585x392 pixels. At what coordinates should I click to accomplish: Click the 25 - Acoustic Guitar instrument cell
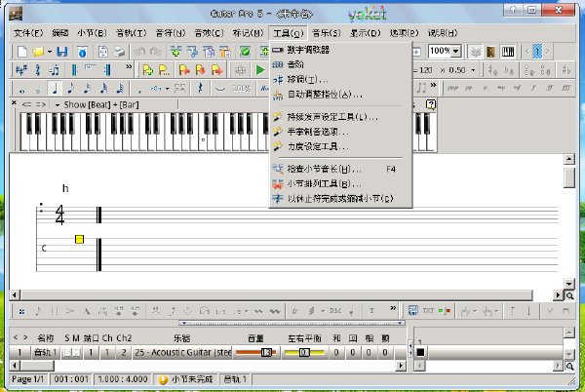(182, 352)
